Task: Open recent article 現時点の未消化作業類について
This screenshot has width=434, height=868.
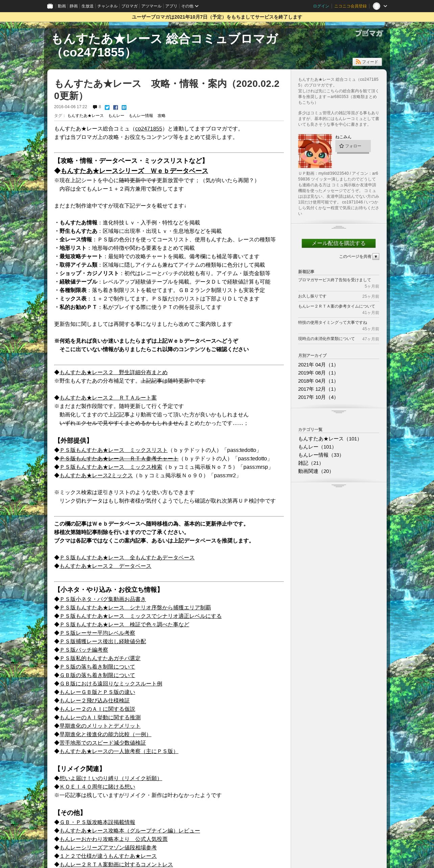Action: pos(327,339)
